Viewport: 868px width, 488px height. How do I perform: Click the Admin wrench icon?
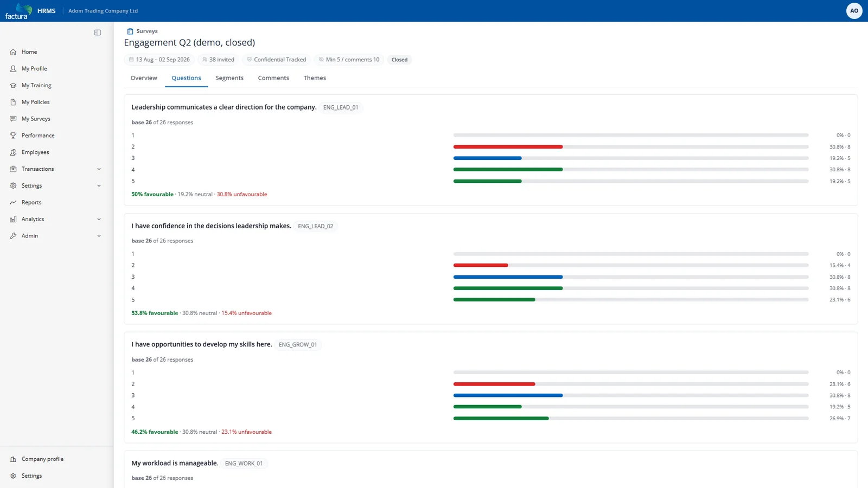point(13,236)
